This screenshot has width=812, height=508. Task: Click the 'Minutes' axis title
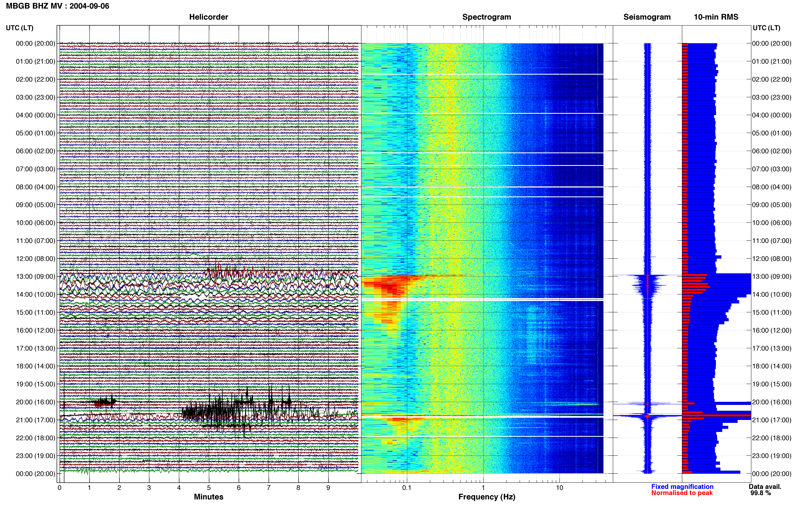209,497
